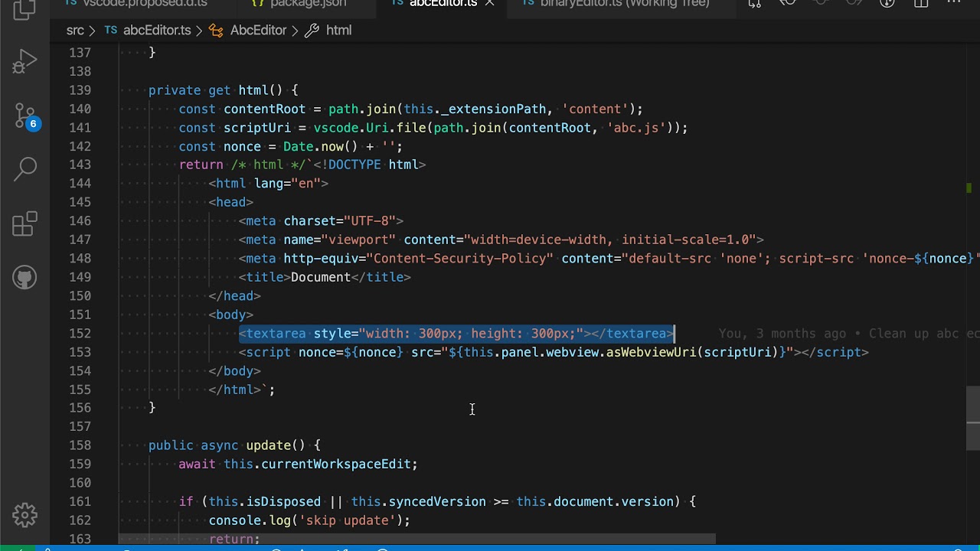Open the Extensions view
The width and height of the screenshot is (980, 551).
click(24, 223)
